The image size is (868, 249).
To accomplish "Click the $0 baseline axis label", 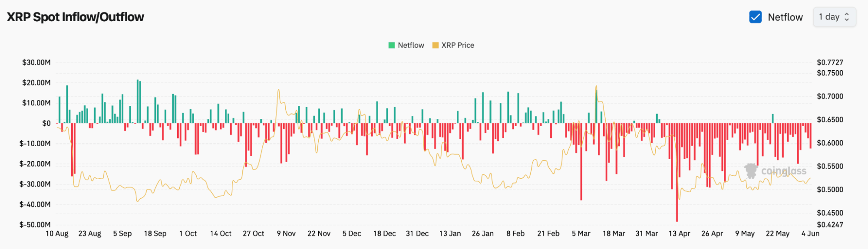I will (46, 123).
